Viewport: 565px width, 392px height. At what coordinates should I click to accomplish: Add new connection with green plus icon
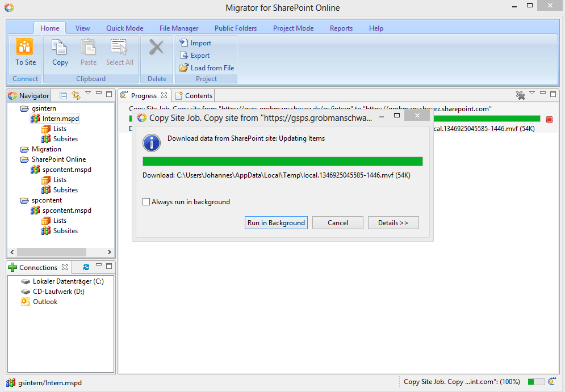point(12,267)
